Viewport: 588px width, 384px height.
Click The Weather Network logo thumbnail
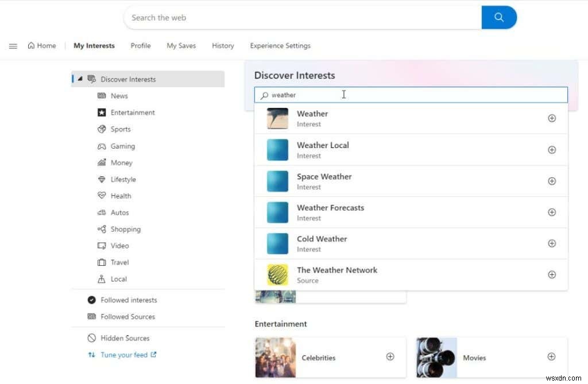point(277,274)
